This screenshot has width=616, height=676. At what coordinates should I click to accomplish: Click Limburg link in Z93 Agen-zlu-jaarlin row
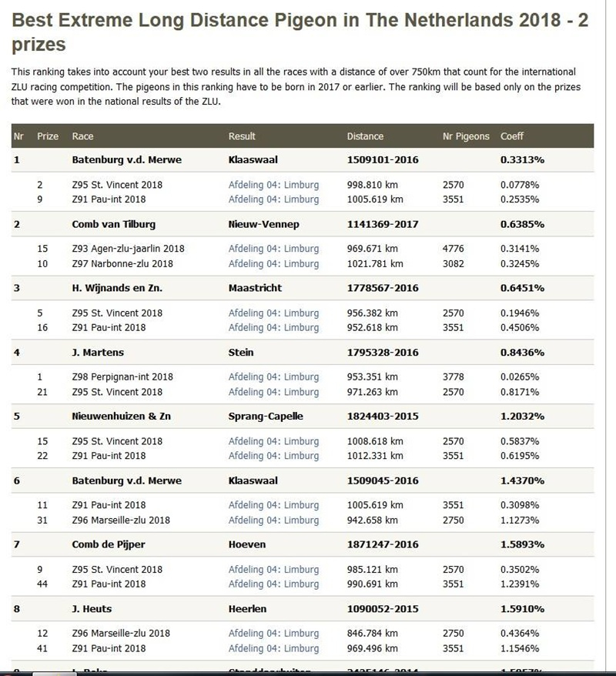pos(273,249)
